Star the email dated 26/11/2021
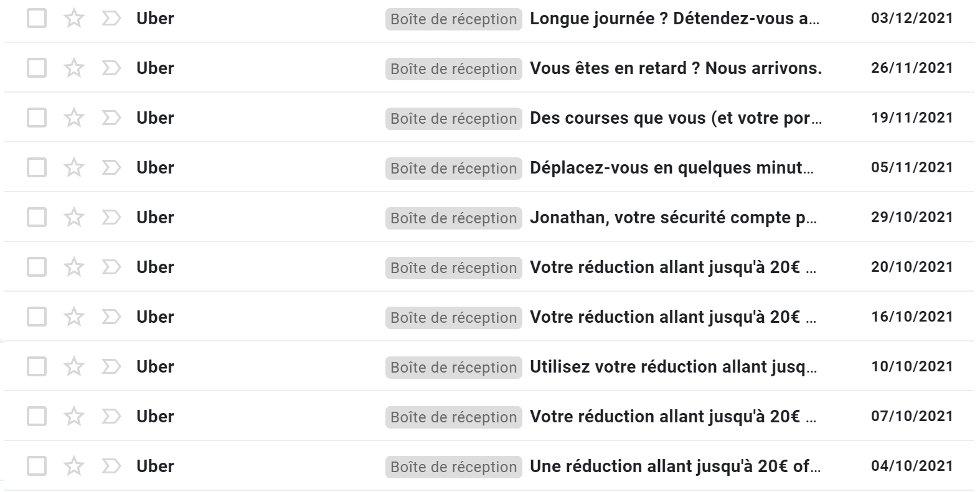Image resolution: width=980 pixels, height=492 pixels. pos(74,68)
